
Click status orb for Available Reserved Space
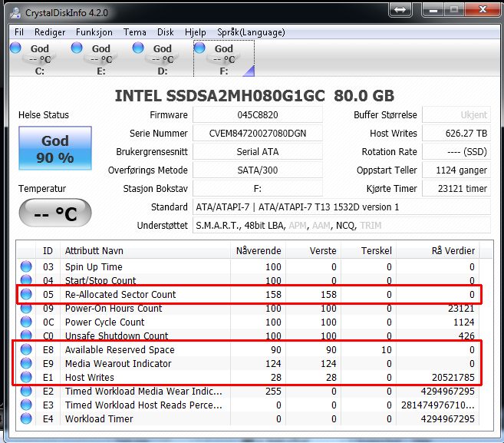[x=26, y=349]
